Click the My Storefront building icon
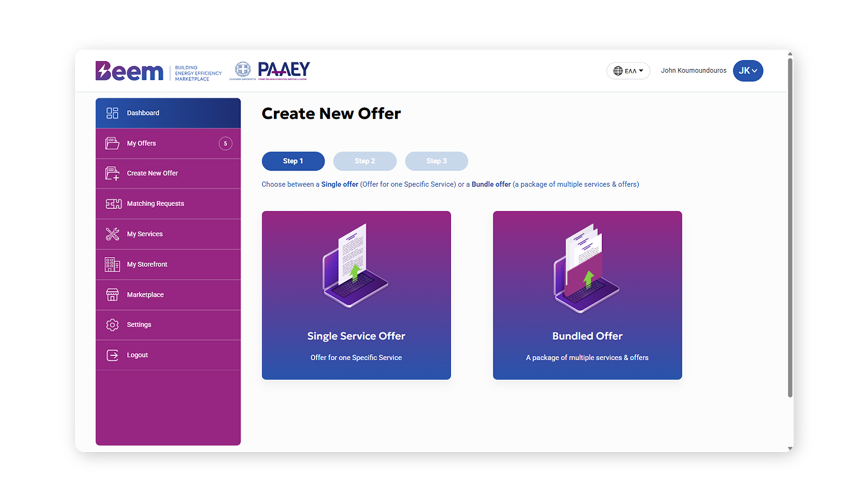This screenshot has width=868, height=502. [x=112, y=264]
